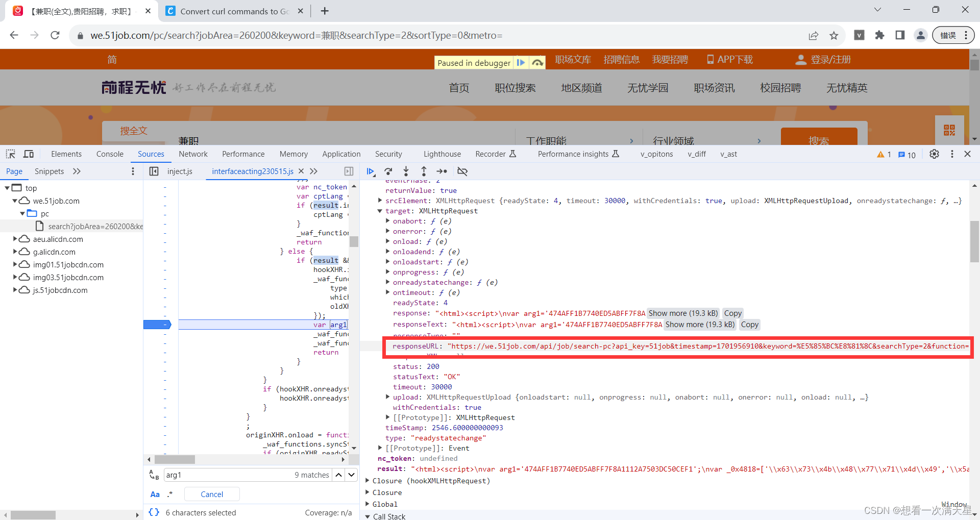This screenshot has height=520, width=980.
Task: Click the QR code icon on page
Action: 949,130
